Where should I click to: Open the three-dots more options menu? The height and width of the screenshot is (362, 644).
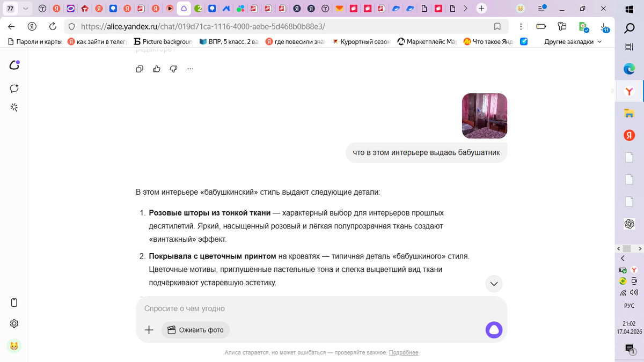190,69
